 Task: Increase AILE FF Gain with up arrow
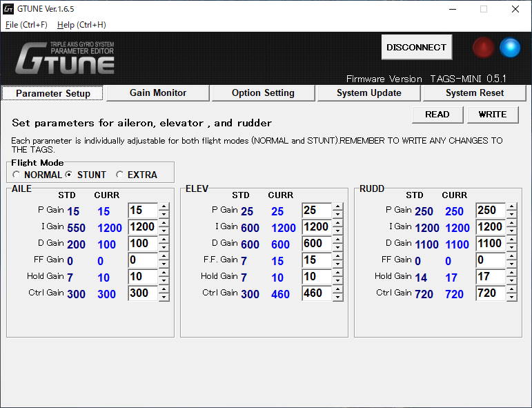(164, 256)
